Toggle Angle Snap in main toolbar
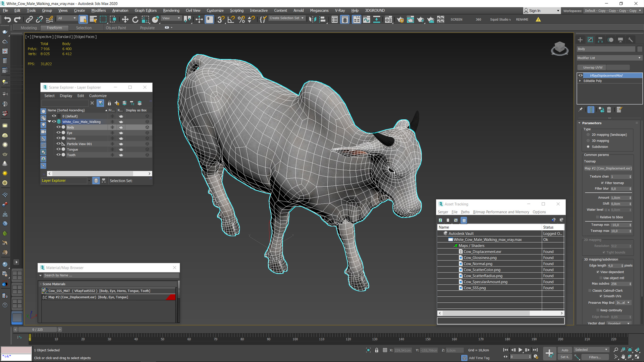Viewport: 644px width, 362px height. tap(231, 19)
